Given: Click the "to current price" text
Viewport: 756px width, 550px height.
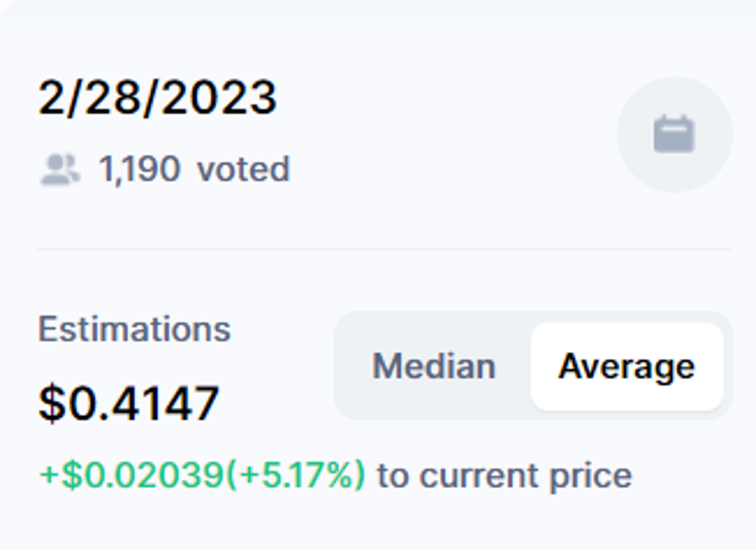Looking at the screenshot, I should coord(504,475).
